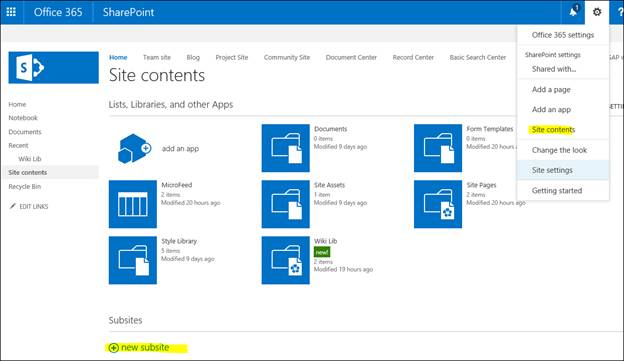
Task: Open the MicroFeed list tile icon
Action: click(x=133, y=204)
